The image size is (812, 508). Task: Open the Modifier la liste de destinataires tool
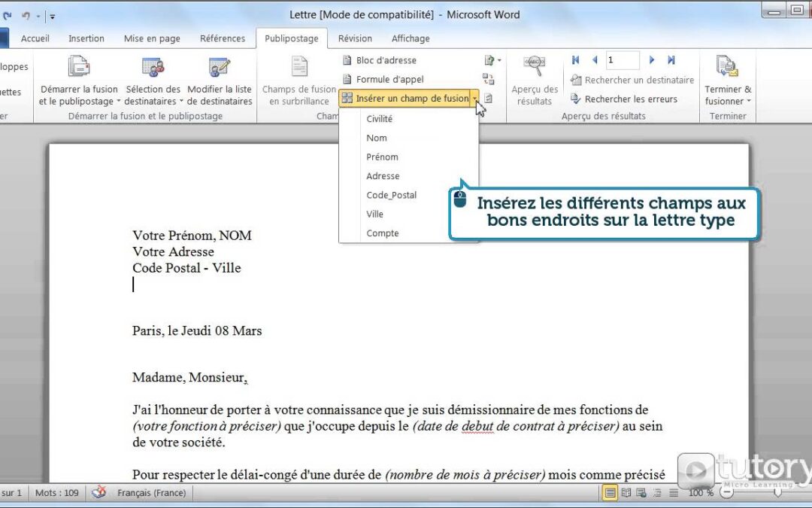coord(220,81)
